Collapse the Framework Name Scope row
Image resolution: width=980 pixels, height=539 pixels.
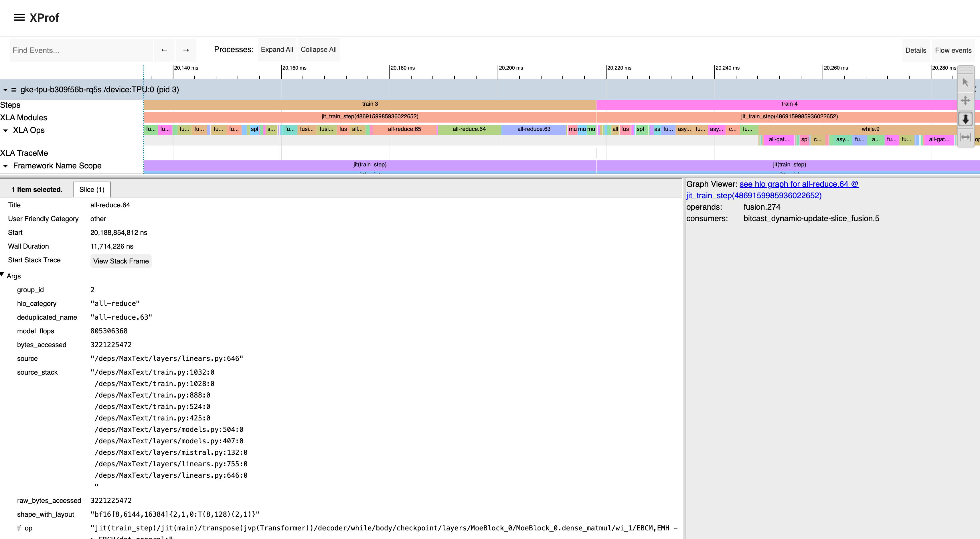[5, 166]
